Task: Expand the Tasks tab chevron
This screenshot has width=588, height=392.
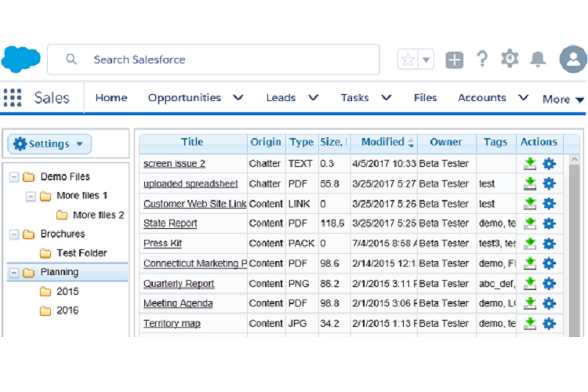Action: point(387,97)
